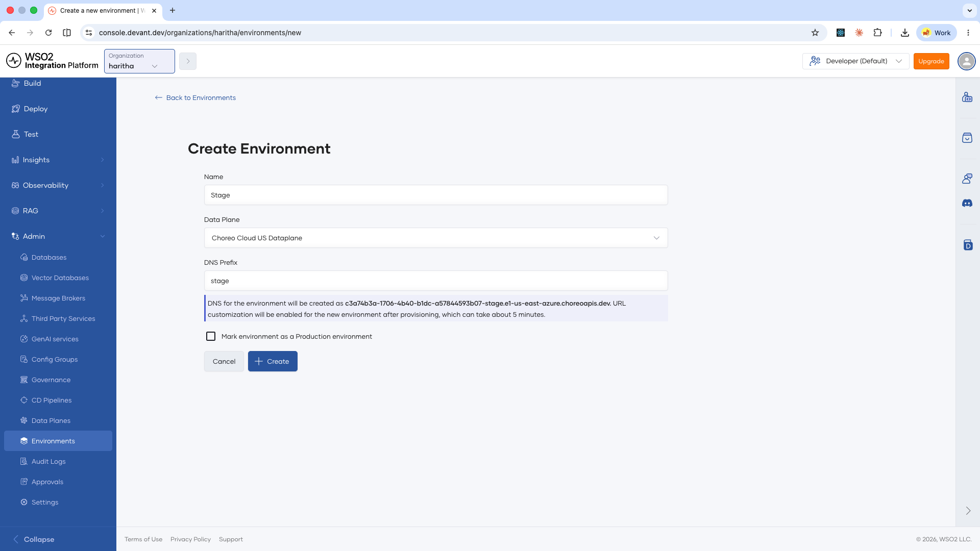Click the Cancel button

click(224, 361)
